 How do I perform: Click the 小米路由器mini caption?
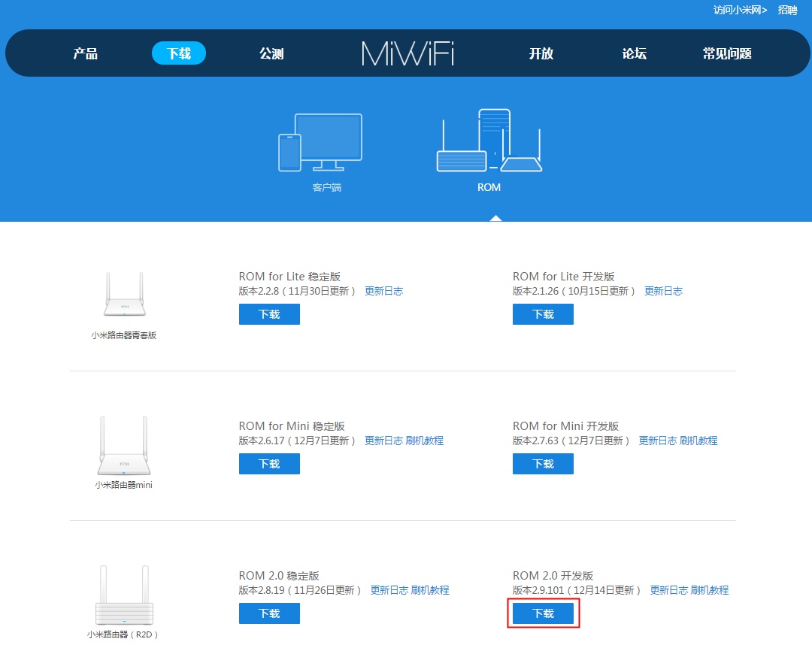click(124, 486)
